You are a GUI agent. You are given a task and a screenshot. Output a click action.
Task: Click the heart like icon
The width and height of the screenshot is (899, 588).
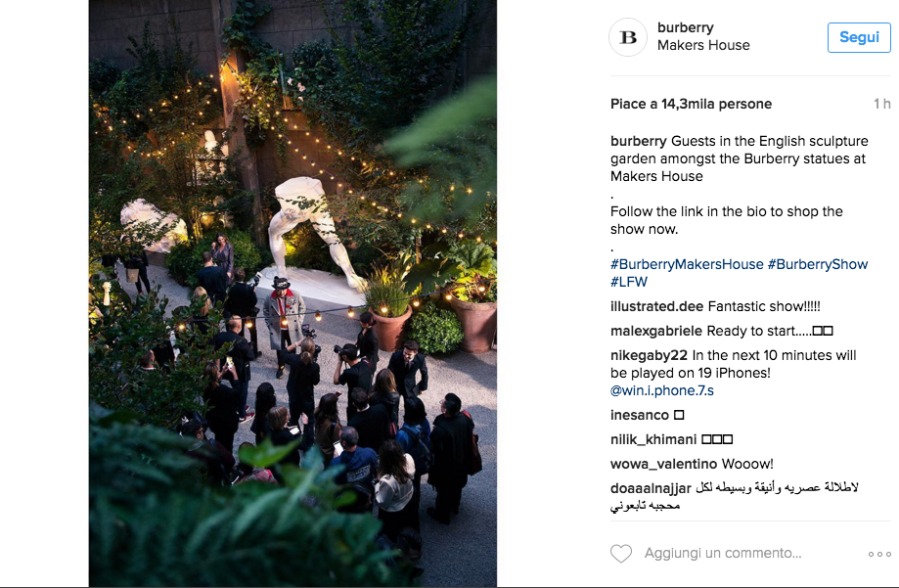pyautogui.click(x=621, y=554)
